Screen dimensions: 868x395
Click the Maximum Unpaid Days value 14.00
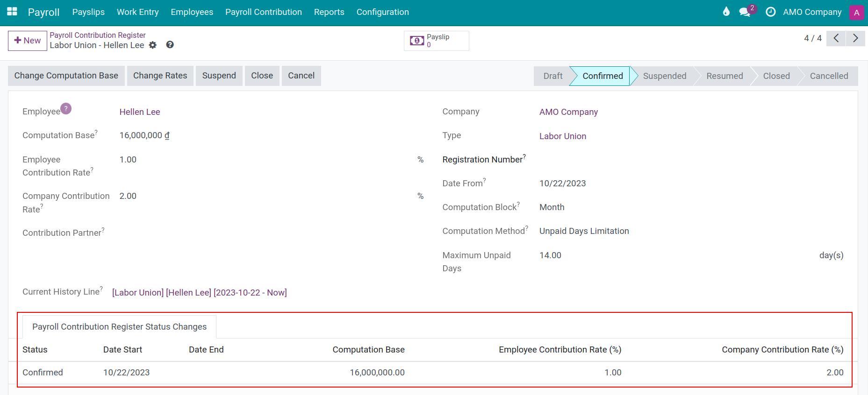(551, 255)
